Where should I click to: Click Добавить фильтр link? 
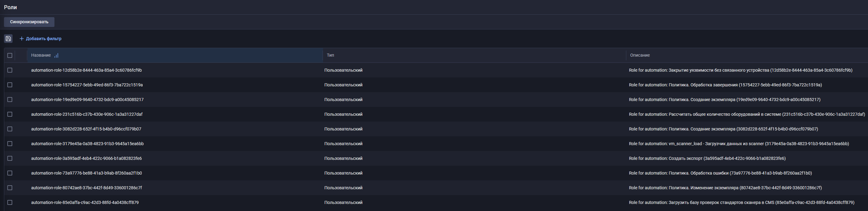(x=40, y=38)
